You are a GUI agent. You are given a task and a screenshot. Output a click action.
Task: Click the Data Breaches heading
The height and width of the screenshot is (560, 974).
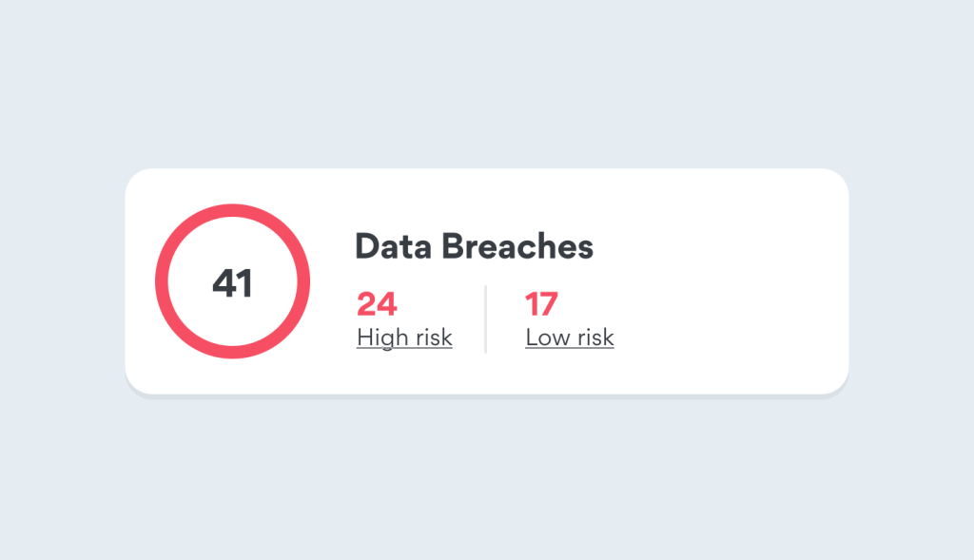tap(474, 246)
